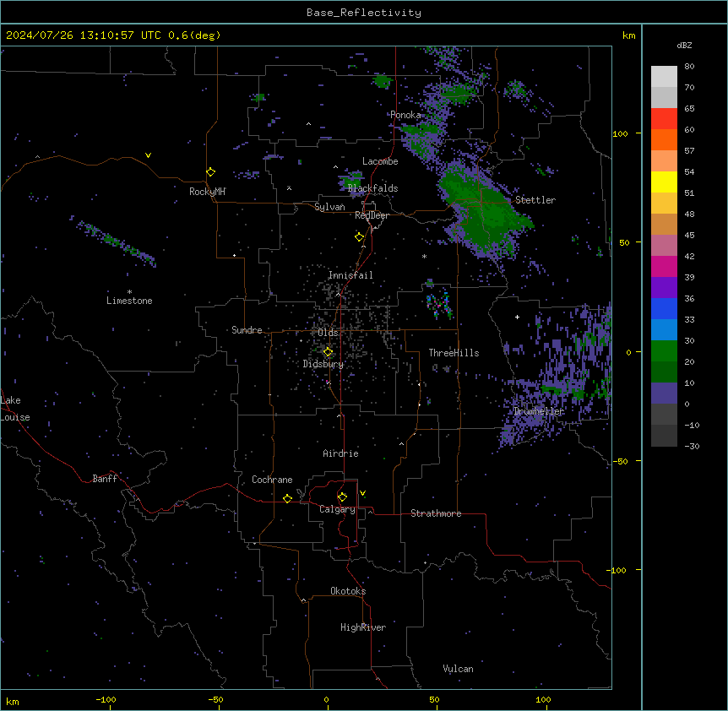Click the Base_Reflectivity title
The image size is (728, 711).
click(364, 13)
